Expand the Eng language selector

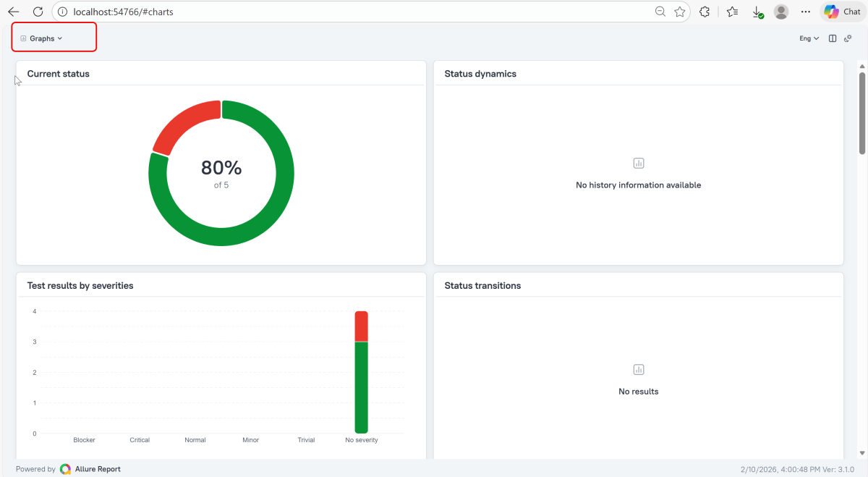pos(809,38)
